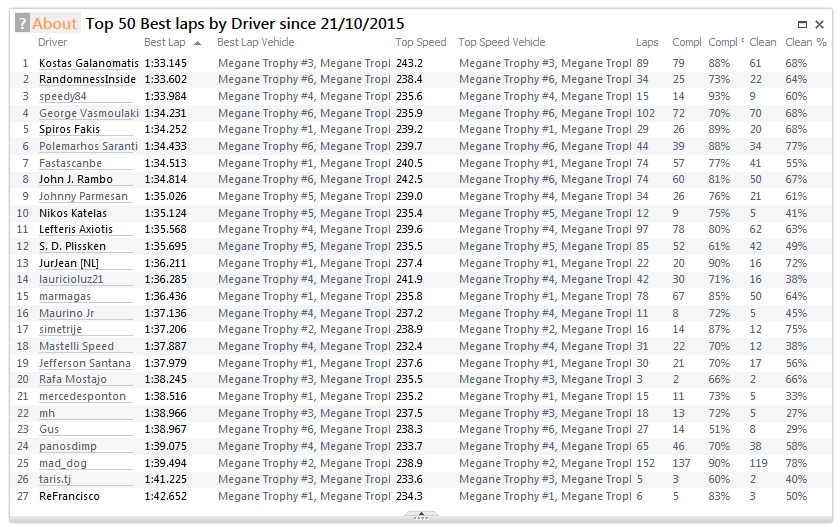Sort by Clean % column header

[x=806, y=42]
